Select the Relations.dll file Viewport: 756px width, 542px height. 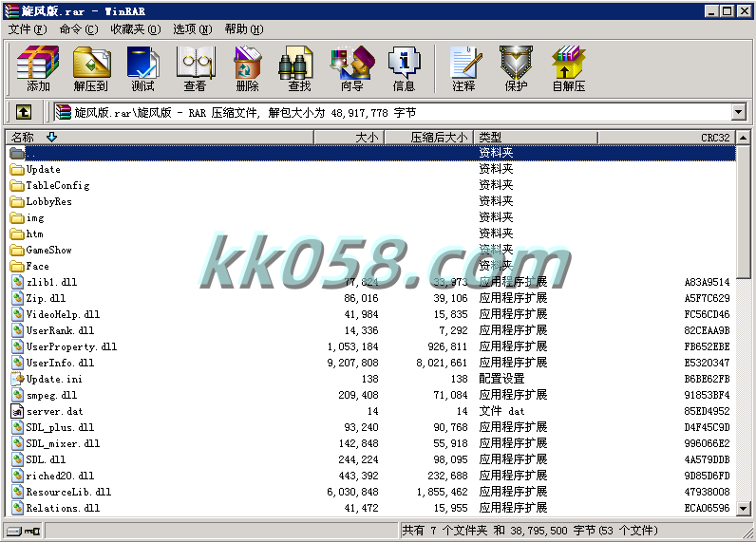(371, 508)
